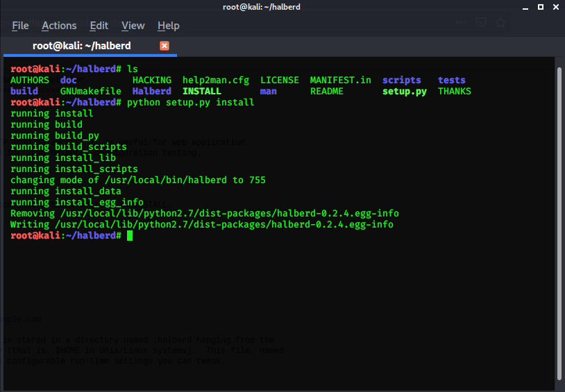Click the THANKS file name

[x=455, y=91]
